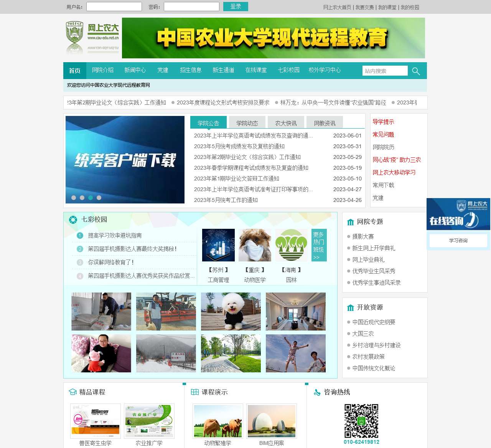Click the 网院专题 section icon
The image size is (491, 448).
point(350,222)
